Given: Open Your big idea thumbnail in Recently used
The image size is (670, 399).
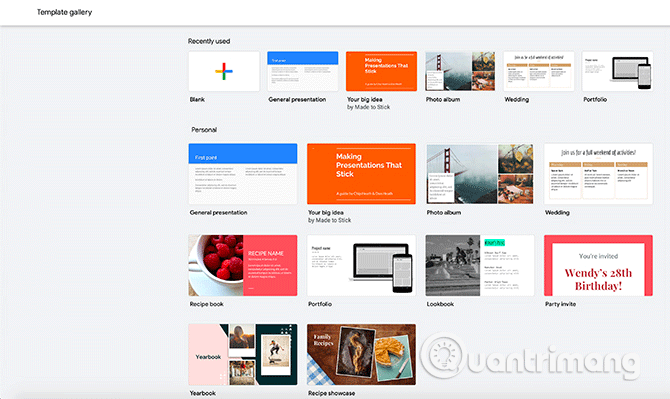Looking at the screenshot, I should click(381, 71).
